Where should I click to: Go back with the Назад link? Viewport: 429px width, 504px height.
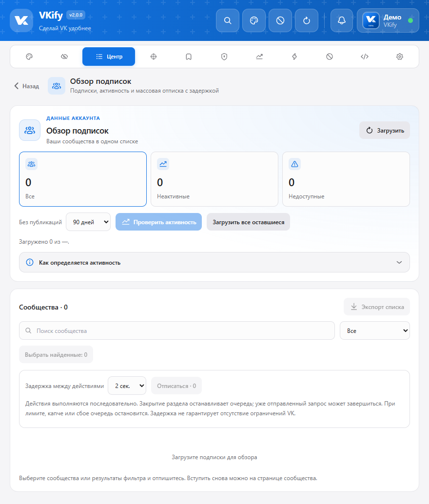point(27,86)
